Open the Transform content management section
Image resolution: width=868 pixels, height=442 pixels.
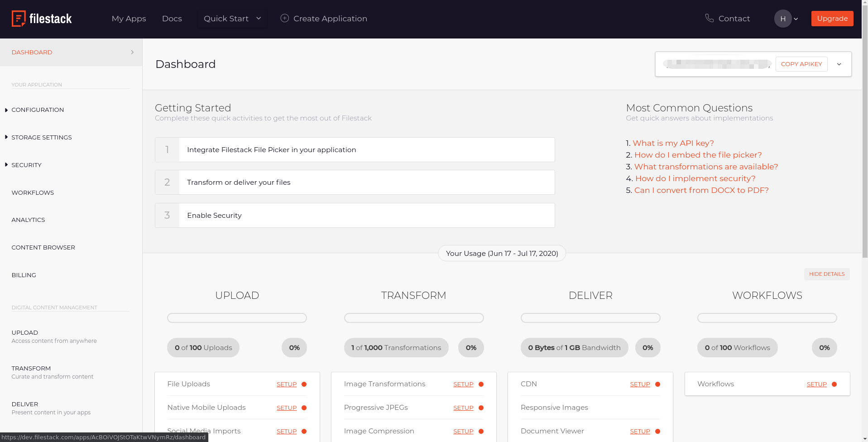(52, 372)
